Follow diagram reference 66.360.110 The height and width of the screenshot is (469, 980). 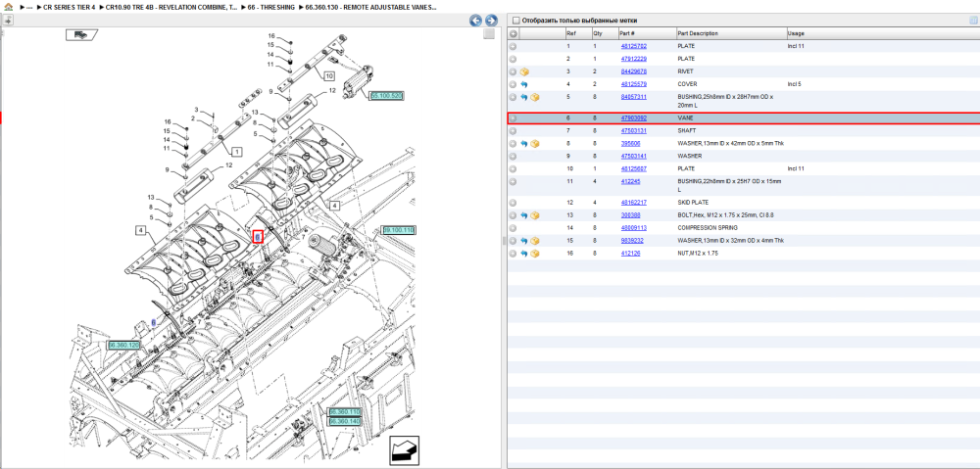[x=345, y=412]
